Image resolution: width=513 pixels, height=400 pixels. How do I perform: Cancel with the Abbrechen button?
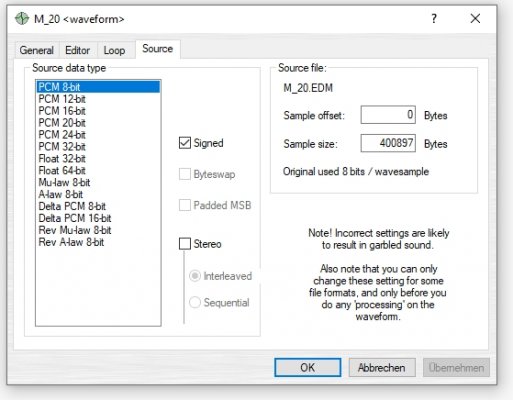(382, 368)
